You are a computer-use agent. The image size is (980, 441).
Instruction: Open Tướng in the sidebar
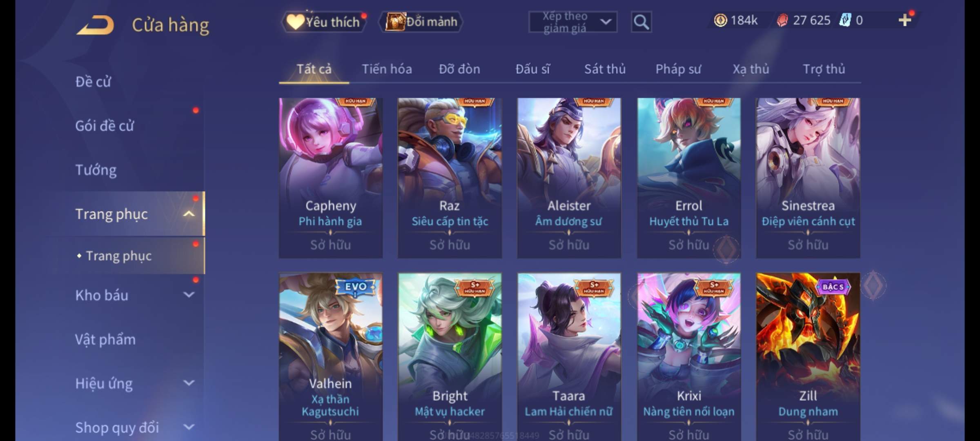click(96, 169)
